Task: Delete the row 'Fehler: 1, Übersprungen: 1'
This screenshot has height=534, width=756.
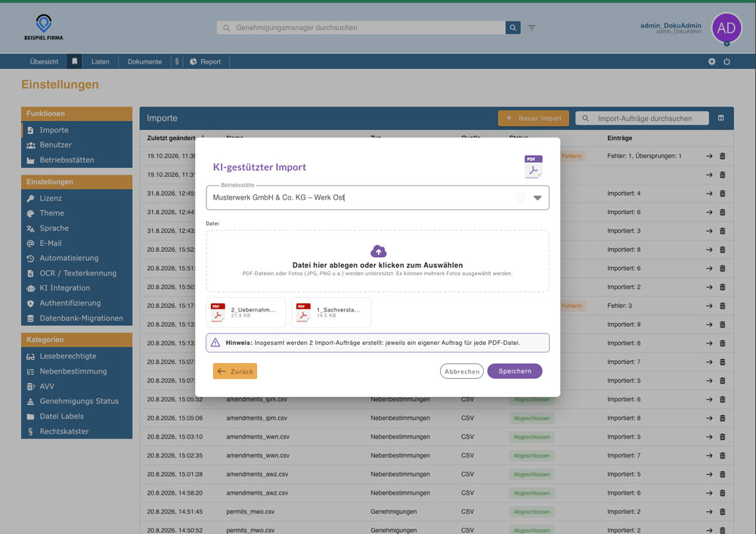Action: (722, 157)
